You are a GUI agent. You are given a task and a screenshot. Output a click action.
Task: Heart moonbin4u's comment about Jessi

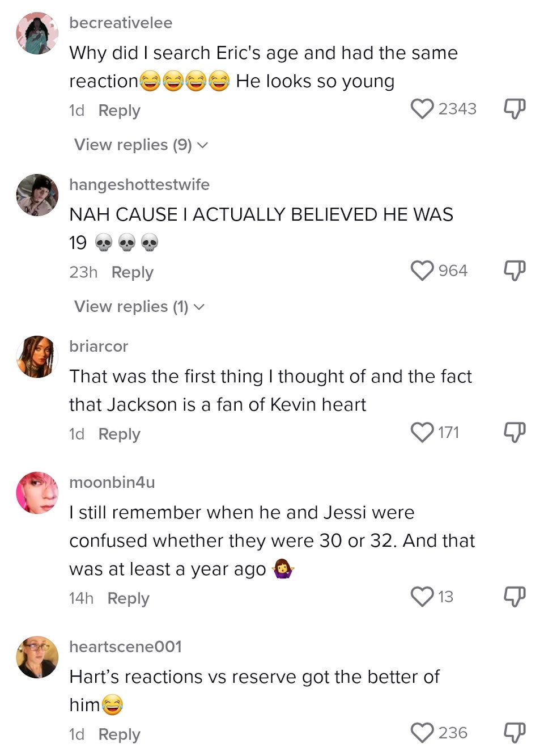point(422,597)
